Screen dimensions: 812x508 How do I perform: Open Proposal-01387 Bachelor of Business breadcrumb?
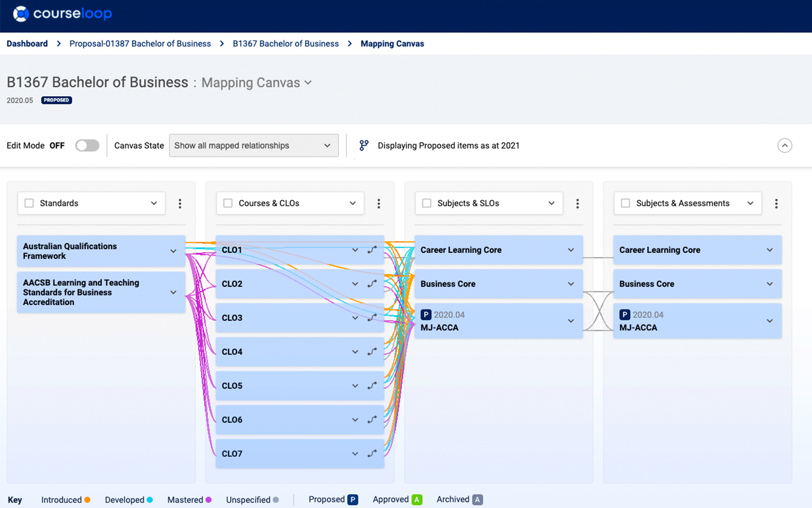(140, 44)
